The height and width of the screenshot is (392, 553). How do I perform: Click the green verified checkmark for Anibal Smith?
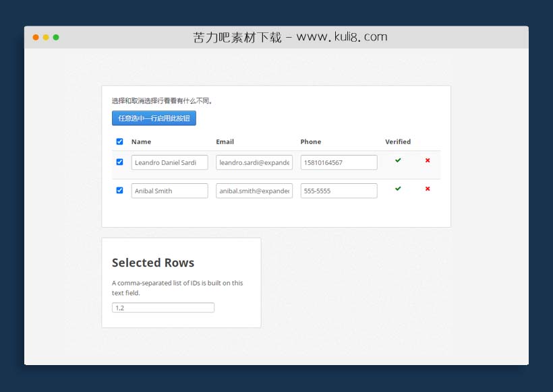[x=398, y=189]
